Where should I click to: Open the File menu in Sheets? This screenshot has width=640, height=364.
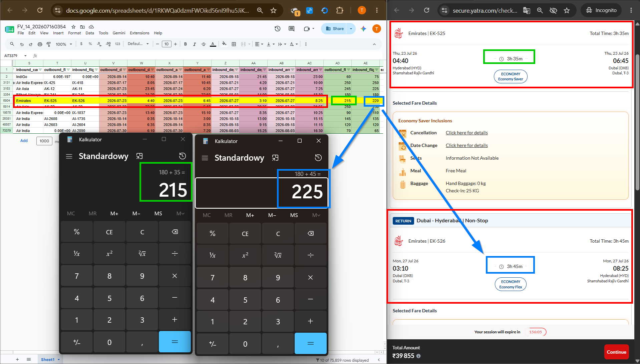point(21,33)
